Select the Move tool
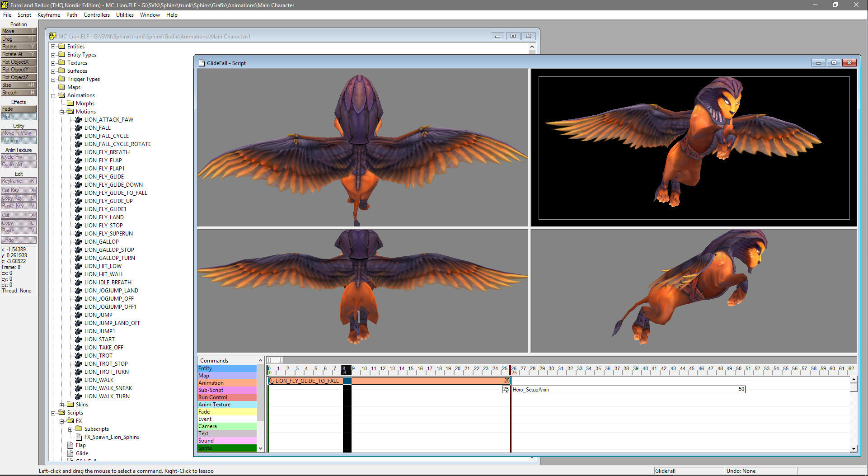Viewport: 868px width, 476px height. [x=18, y=31]
